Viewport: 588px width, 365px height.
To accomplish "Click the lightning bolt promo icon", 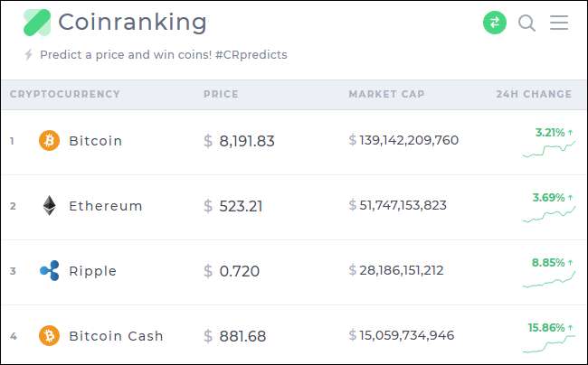I will pyautogui.click(x=29, y=55).
